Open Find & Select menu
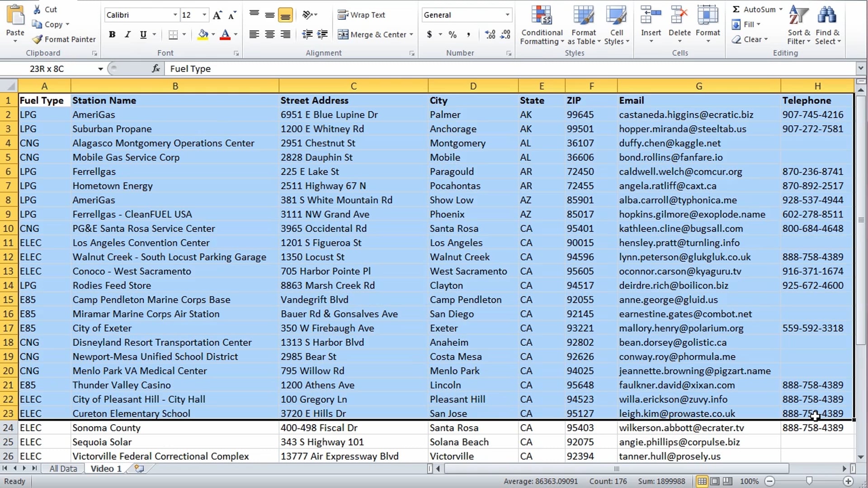This screenshot has height=488, width=868. tap(828, 26)
